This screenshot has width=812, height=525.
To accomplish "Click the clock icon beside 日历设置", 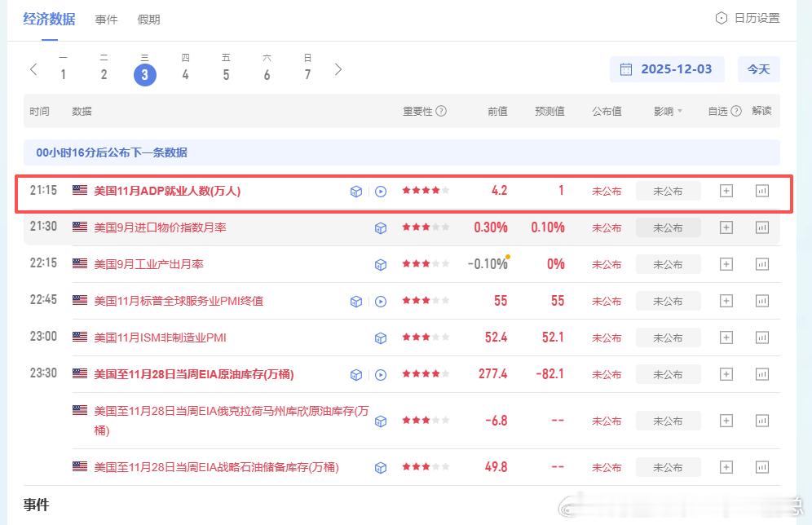I will [x=720, y=16].
